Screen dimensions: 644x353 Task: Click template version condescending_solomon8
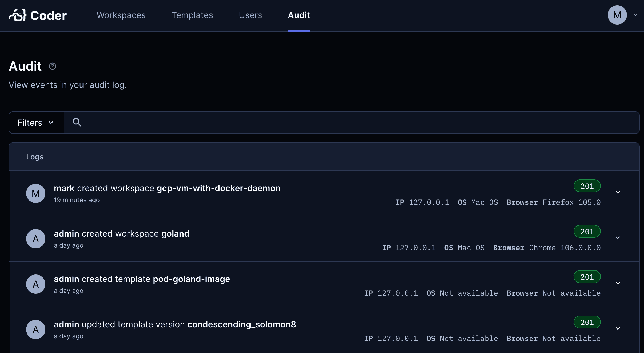coord(242,324)
